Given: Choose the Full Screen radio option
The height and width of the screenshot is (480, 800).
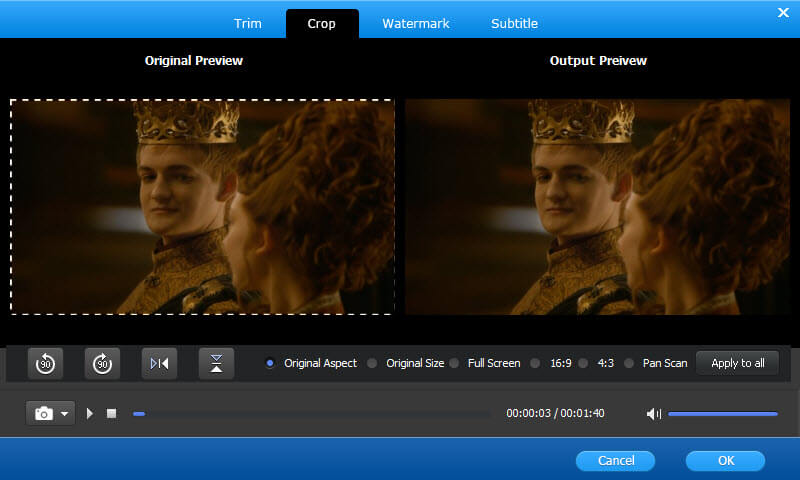Looking at the screenshot, I should point(454,363).
